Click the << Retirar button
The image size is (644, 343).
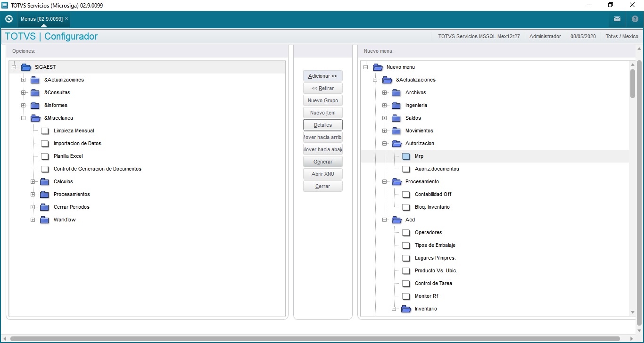pos(323,88)
